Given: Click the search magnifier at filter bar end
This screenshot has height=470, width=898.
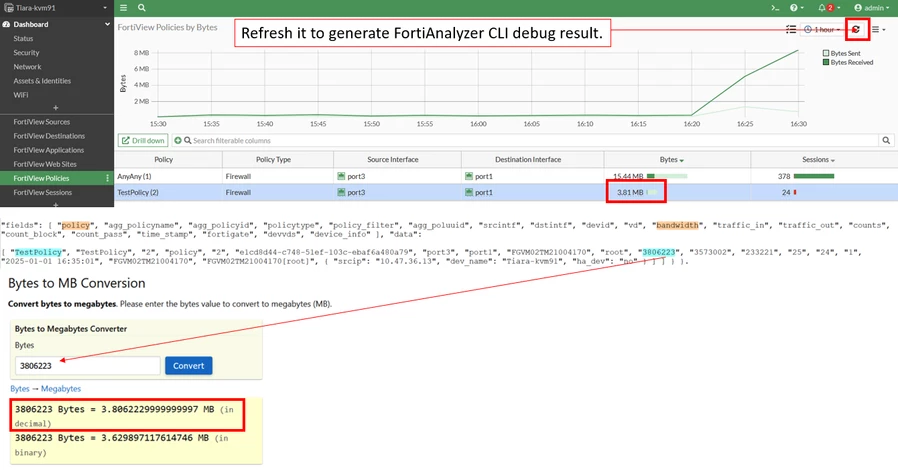Looking at the screenshot, I should click(886, 140).
